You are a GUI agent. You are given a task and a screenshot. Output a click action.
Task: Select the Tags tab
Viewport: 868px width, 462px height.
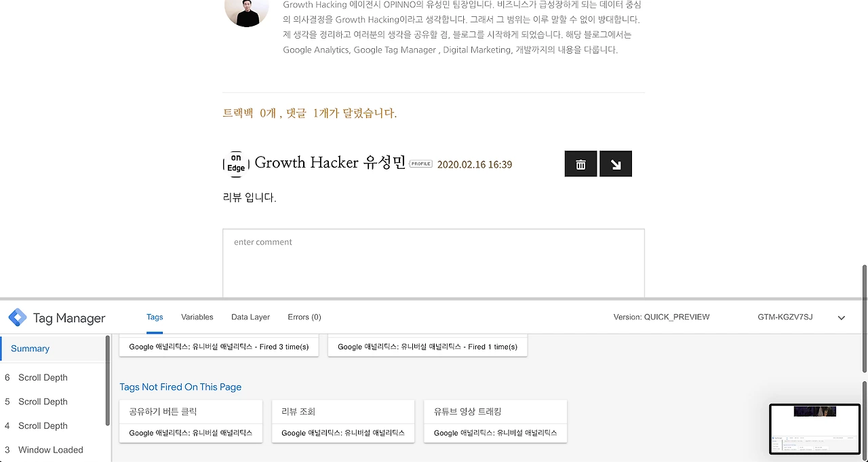pyautogui.click(x=155, y=317)
